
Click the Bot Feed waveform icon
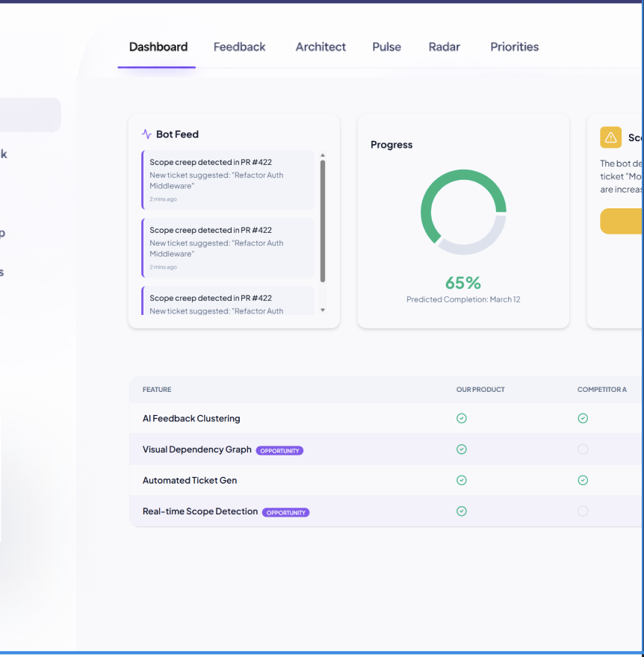click(x=146, y=134)
